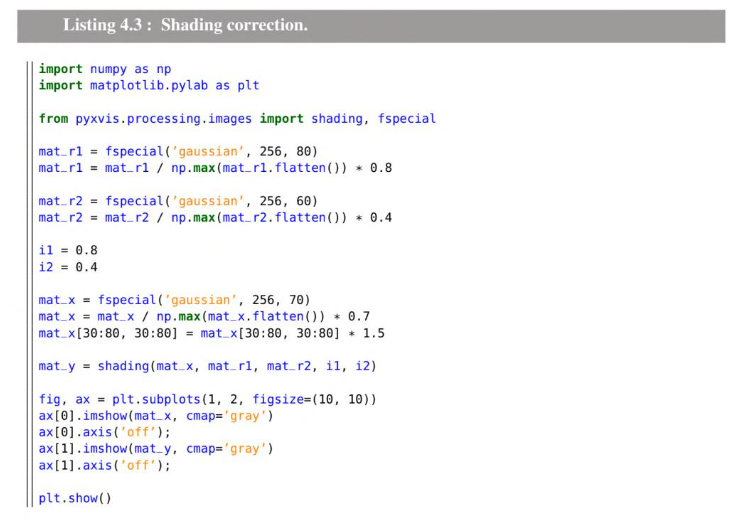Select the matplotlib.pylab import line

click(149, 85)
